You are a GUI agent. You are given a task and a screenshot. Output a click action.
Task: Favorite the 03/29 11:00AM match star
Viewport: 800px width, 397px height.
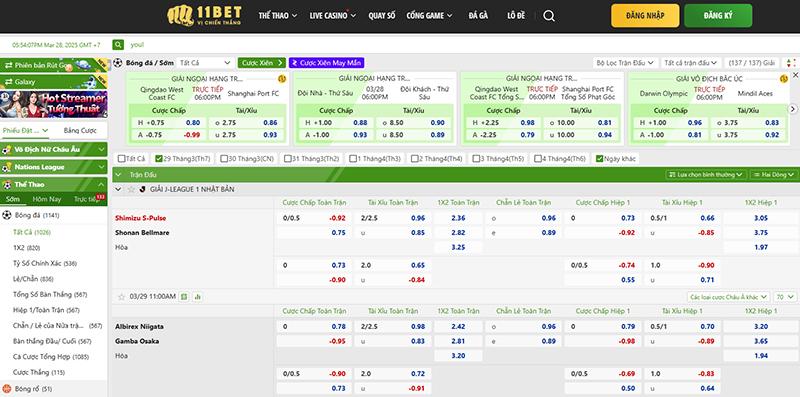(121, 296)
